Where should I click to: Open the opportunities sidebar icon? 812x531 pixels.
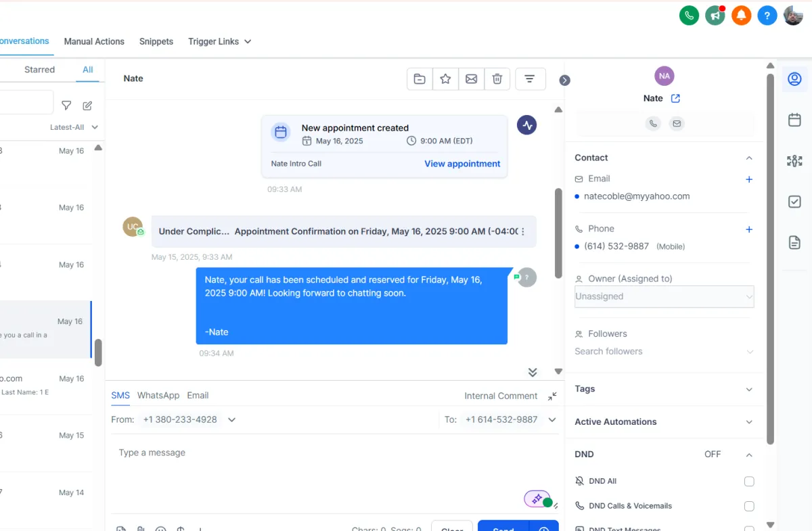point(795,160)
